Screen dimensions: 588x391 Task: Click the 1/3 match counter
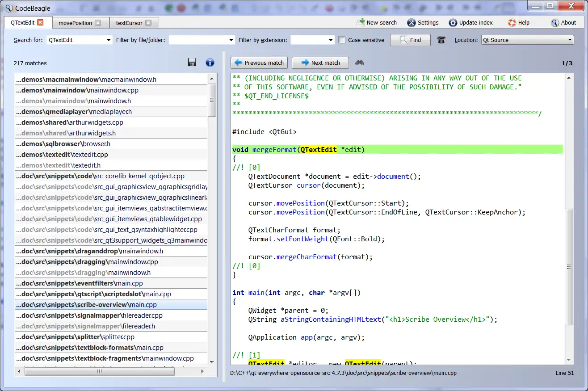567,63
